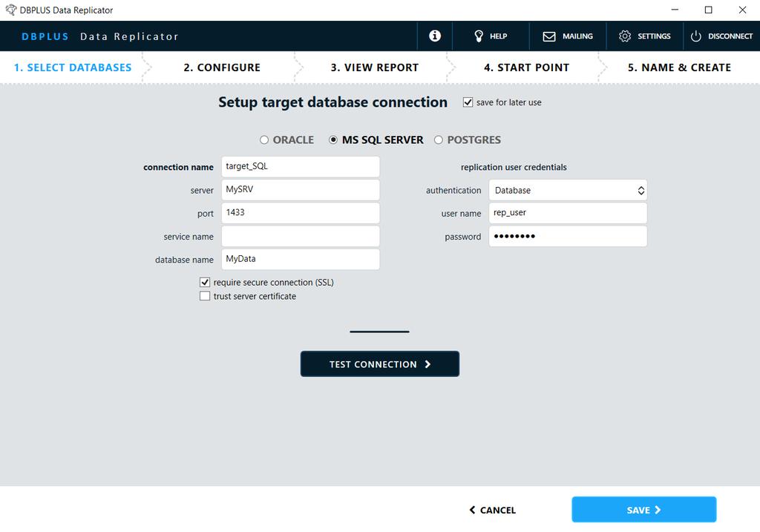The height and width of the screenshot is (532, 760).
Task: Click the Save button
Action: pyautogui.click(x=643, y=509)
